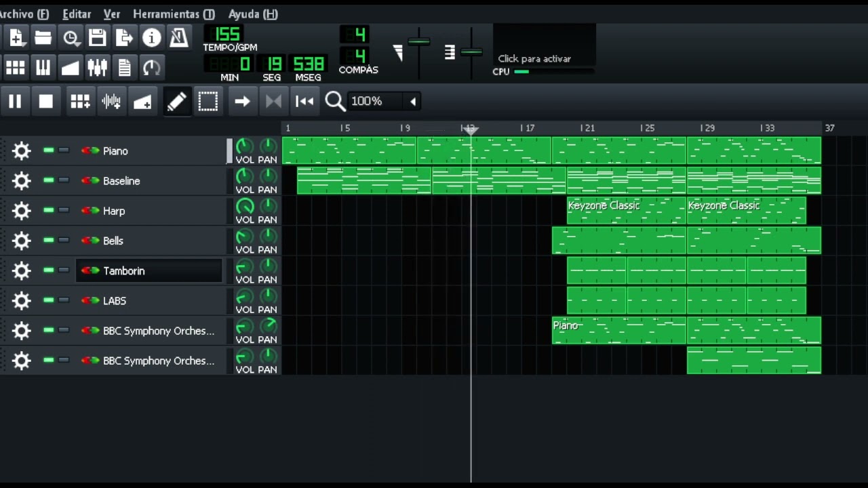The width and height of the screenshot is (868, 488).
Task: Open the LABS instrument button
Action: point(149,300)
